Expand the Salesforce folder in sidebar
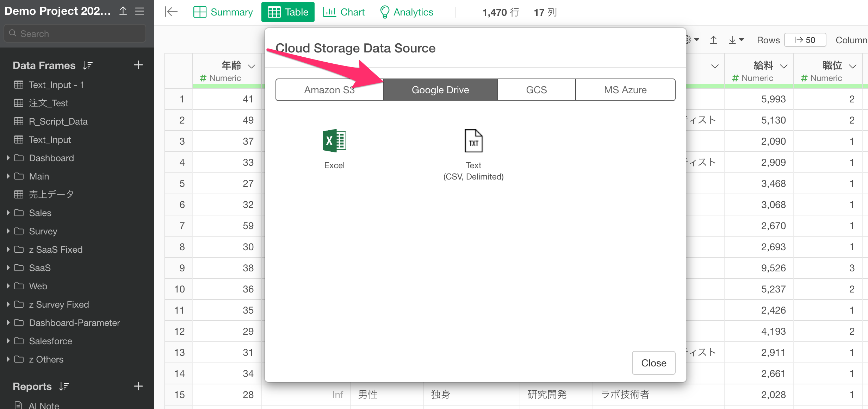This screenshot has height=409, width=868. coord(8,341)
